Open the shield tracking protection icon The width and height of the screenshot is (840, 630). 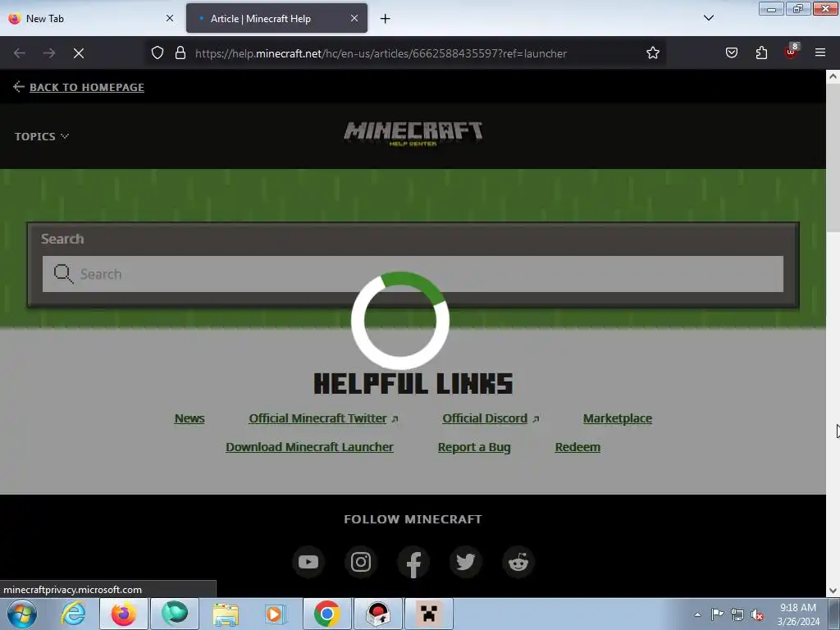[x=157, y=53]
